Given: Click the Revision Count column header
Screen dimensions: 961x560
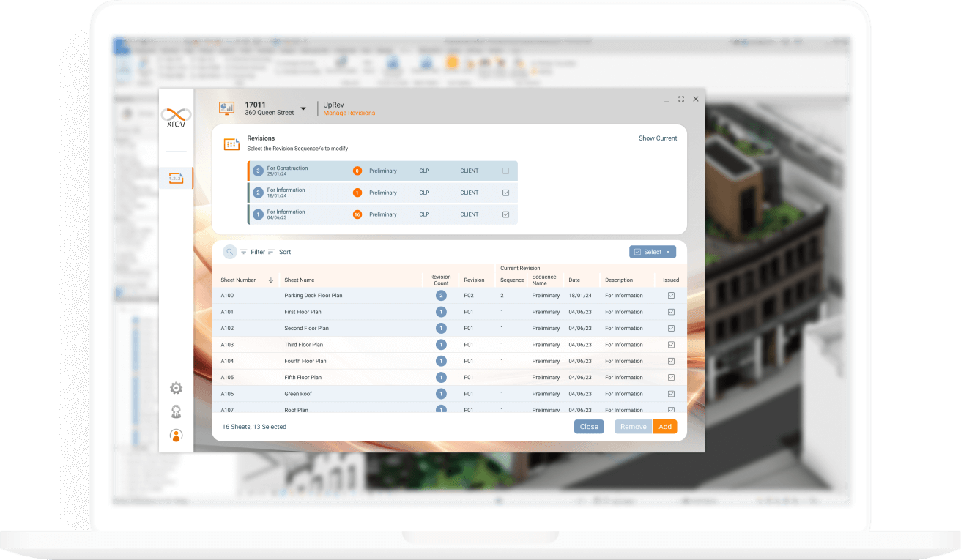Looking at the screenshot, I should pyautogui.click(x=441, y=280).
